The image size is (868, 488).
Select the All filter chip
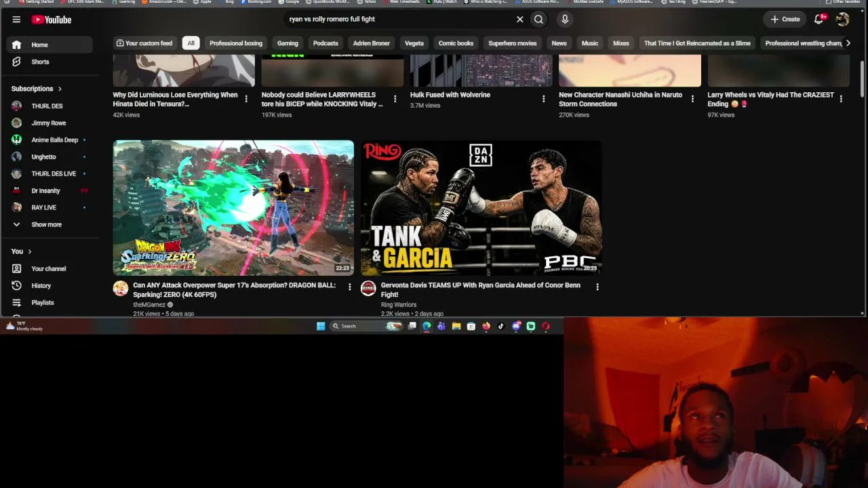(191, 43)
